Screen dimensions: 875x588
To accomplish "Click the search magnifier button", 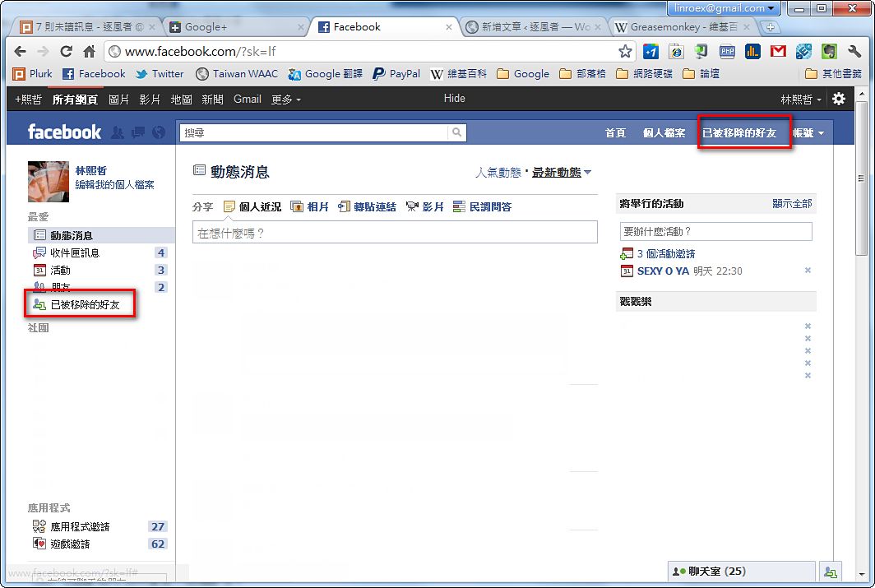I will point(457,132).
